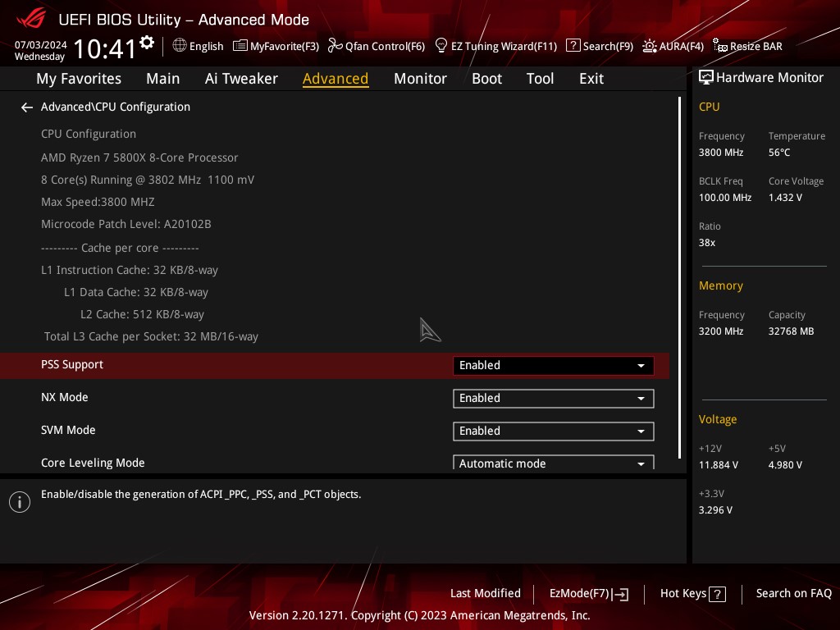Select the Core Leveling Mode label
The width and height of the screenshot is (840, 630).
(93, 463)
